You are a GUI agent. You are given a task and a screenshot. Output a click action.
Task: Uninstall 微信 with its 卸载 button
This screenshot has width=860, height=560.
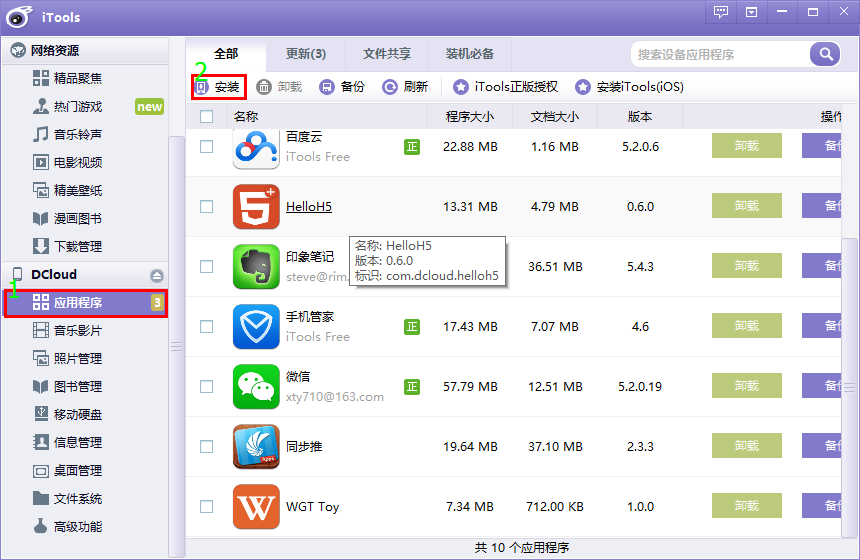pyautogui.click(x=747, y=386)
